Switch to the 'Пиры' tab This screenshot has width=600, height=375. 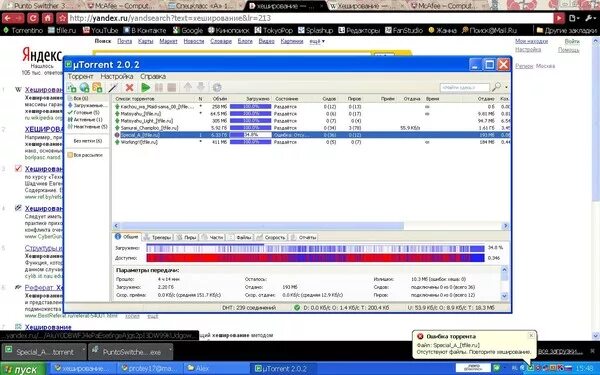(x=186, y=237)
